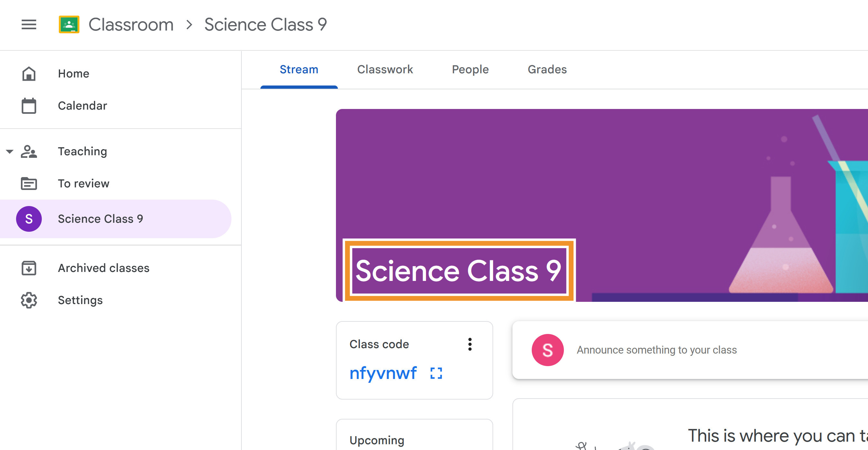This screenshot has height=450, width=868.
Task: Click Classroom text in header breadcrumb
Action: (131, 24)
